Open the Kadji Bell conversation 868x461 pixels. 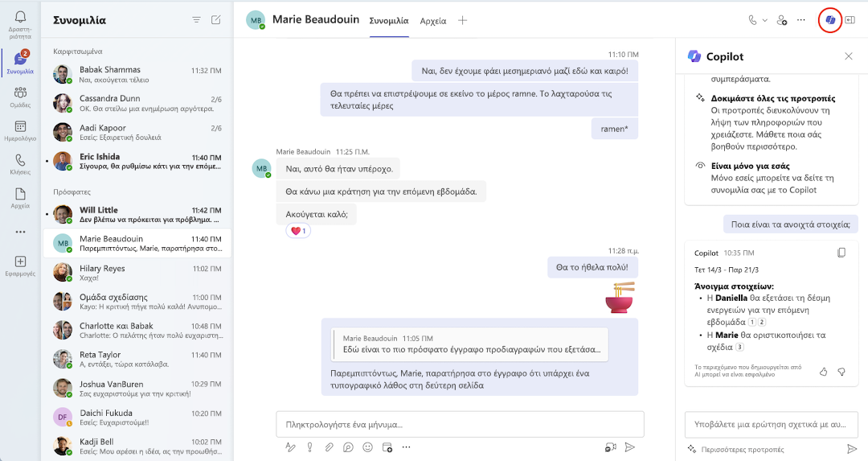[137, 446]
